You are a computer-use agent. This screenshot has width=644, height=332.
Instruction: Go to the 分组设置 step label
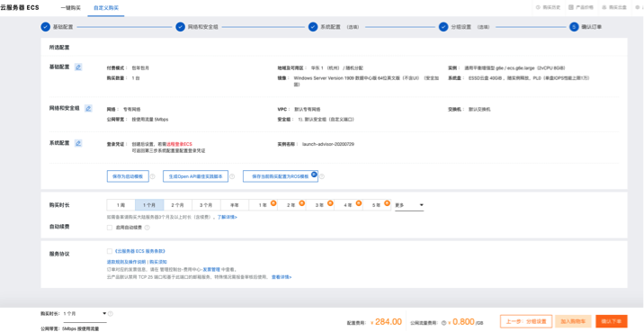pos(461,27)
